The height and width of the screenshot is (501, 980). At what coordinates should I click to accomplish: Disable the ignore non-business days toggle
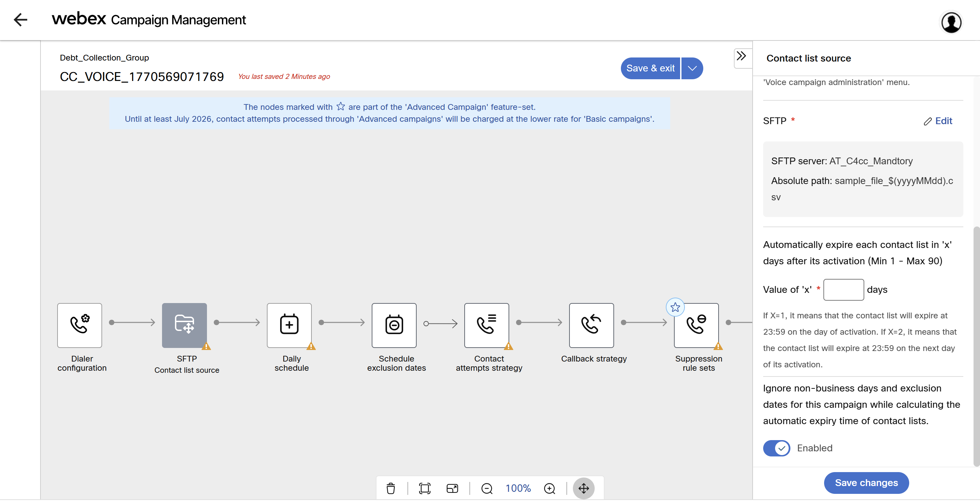pyautogui.click(x=776, y=448)
